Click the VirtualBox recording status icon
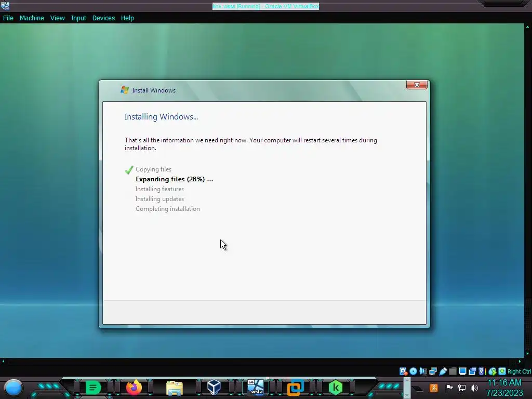 tap(472, 371)
